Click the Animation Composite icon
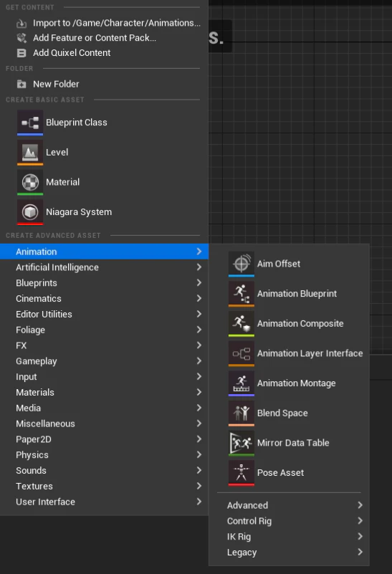The width and height of the screenshot is (392, 574). pyautogui.click(x=242, y=324)
